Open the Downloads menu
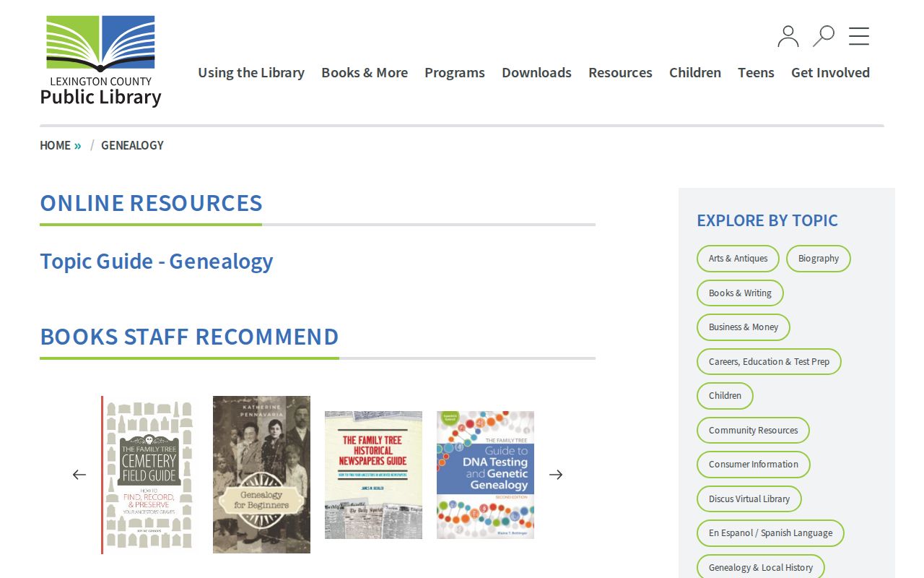This screenshot has width=924, height=578. [x=536, y=72]
